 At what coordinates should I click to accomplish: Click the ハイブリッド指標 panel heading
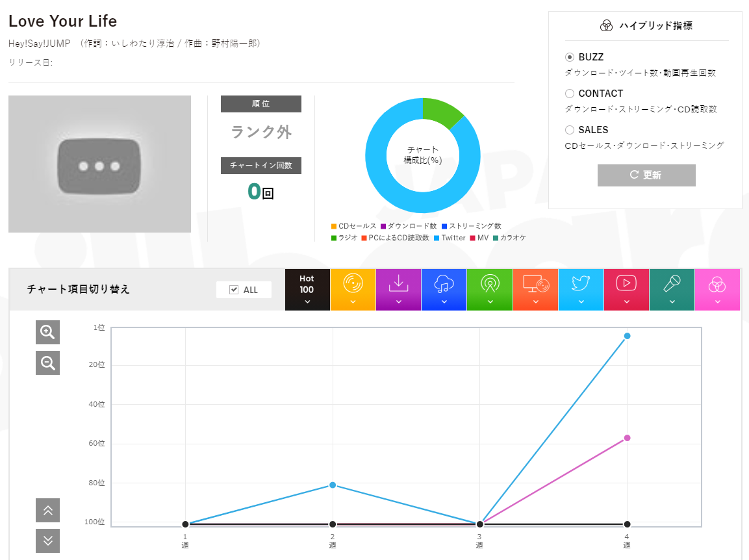click(x=656, y=26)
